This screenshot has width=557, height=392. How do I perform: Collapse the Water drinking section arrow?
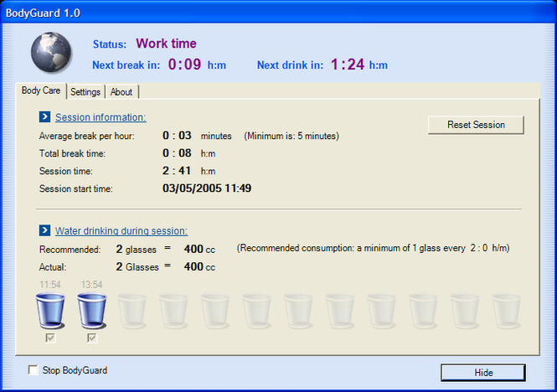[44, 230]
